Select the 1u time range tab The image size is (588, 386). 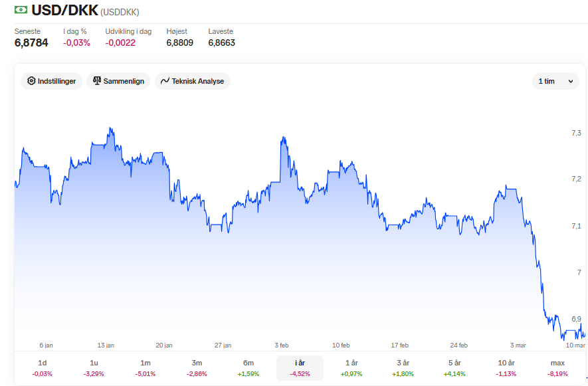94,368
